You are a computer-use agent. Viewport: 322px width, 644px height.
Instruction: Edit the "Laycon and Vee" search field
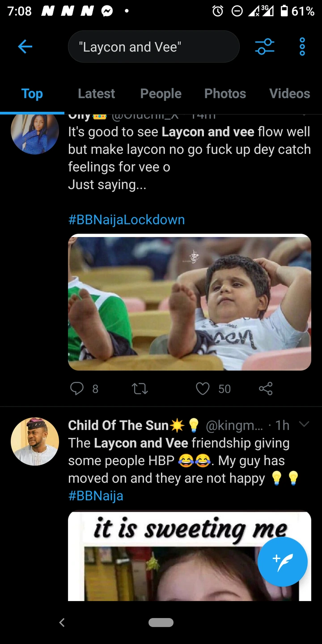(x=153, y=47)
